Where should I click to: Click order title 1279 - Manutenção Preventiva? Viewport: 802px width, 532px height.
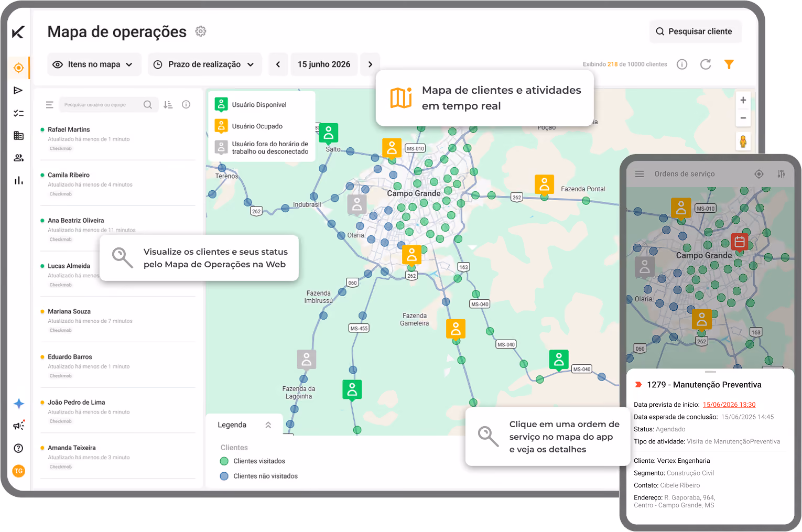tap(704, 385)
